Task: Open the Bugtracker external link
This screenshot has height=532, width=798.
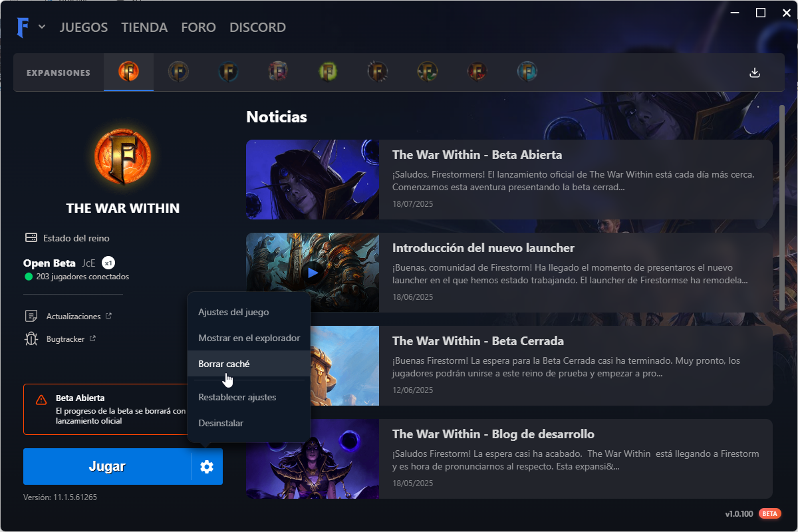Action: pyautogui.click(x=71, y=339)
